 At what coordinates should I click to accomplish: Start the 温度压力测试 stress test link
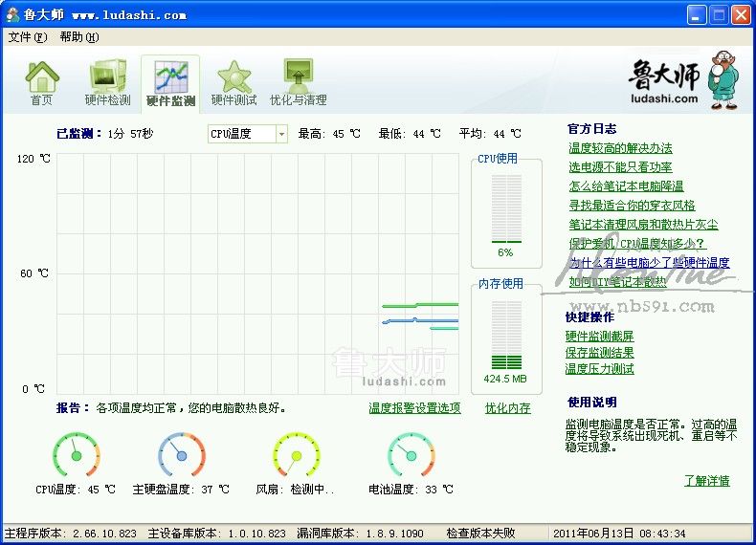pos(599,369)
